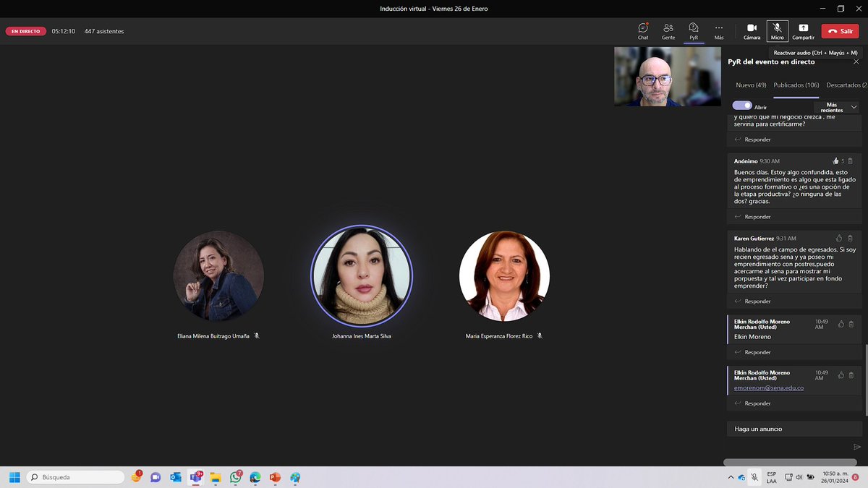Open the Windows Start menu

(14, 477)
